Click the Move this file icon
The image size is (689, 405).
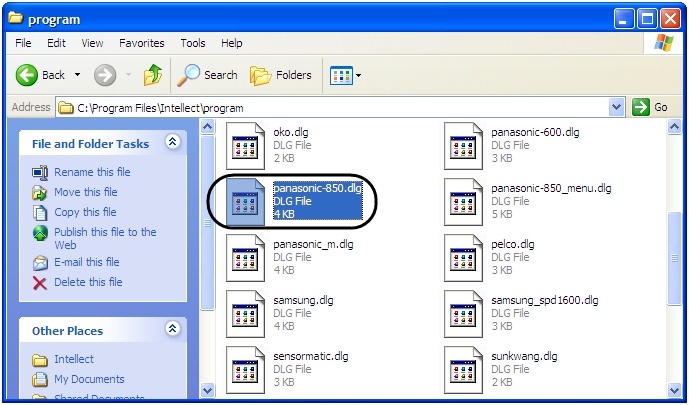tap(40, 192)
